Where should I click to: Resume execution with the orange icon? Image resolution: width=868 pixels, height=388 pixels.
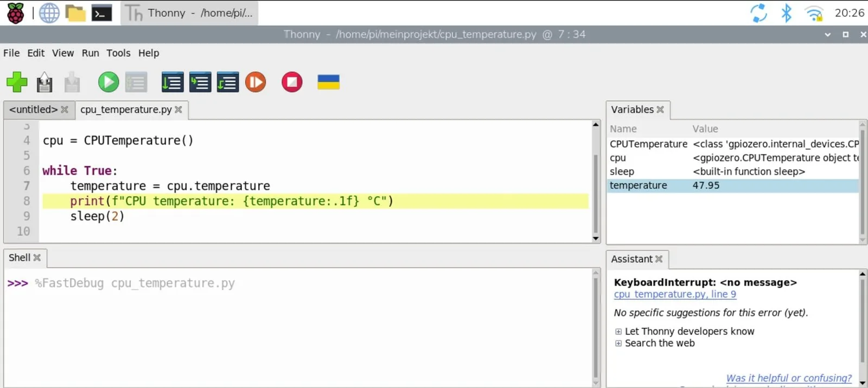256,82
